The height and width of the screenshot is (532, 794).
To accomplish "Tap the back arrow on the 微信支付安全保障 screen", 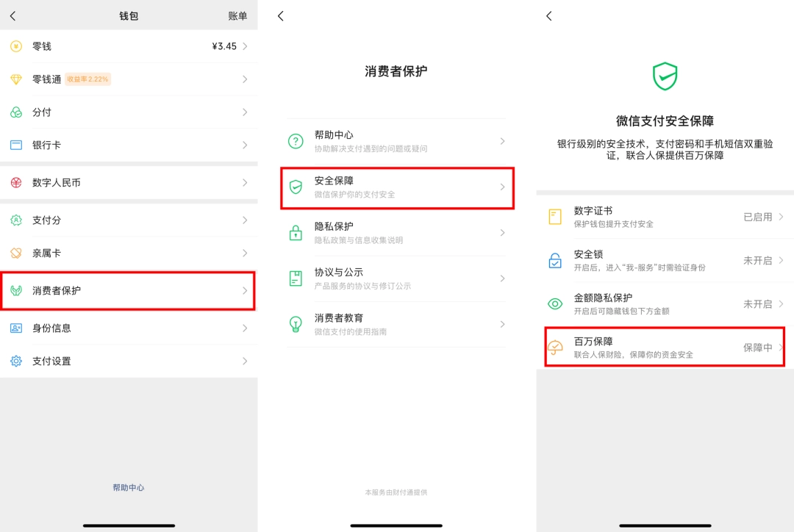I will [549, 16].
